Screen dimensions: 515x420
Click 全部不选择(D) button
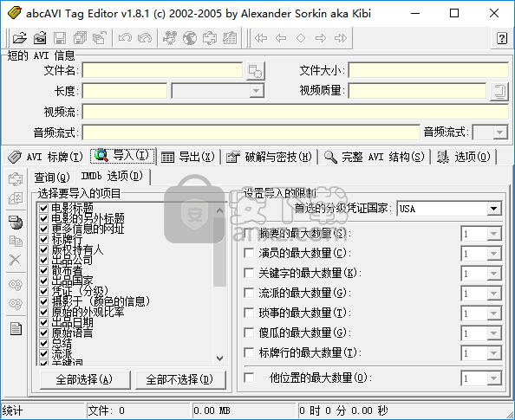point(179,379)
